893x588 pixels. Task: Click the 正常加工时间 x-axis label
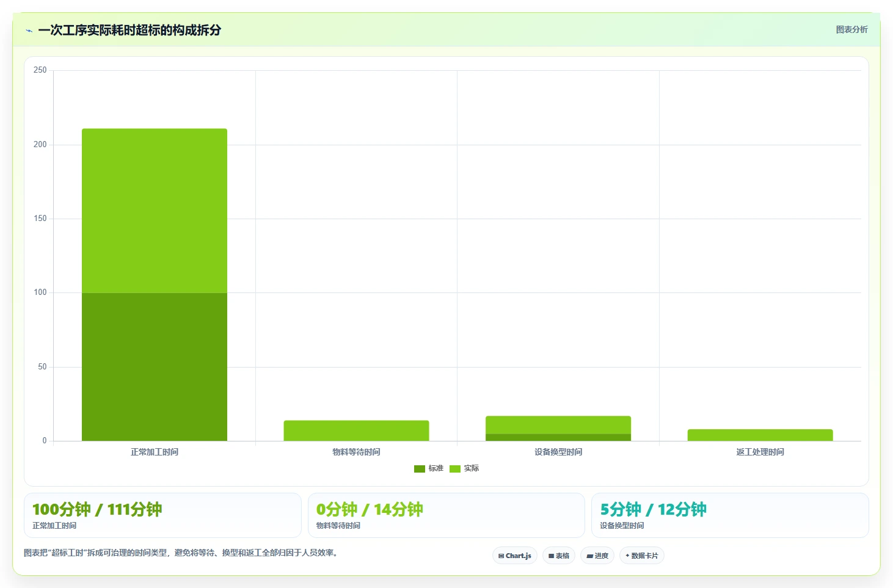155,452
